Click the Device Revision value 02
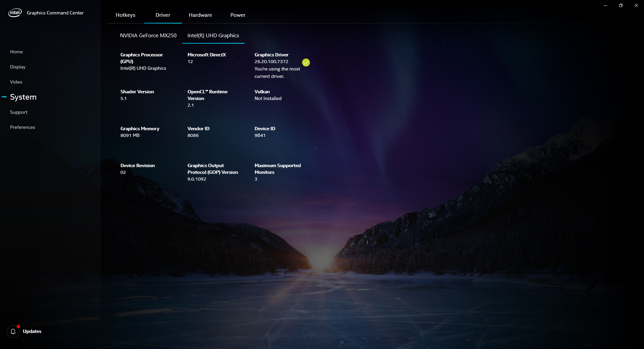 pos(123,172)
